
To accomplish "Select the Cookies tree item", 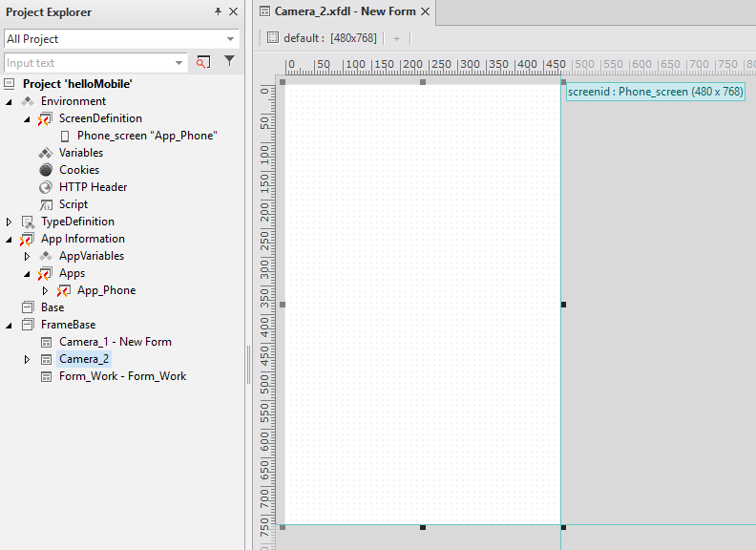I will point(79,170).
